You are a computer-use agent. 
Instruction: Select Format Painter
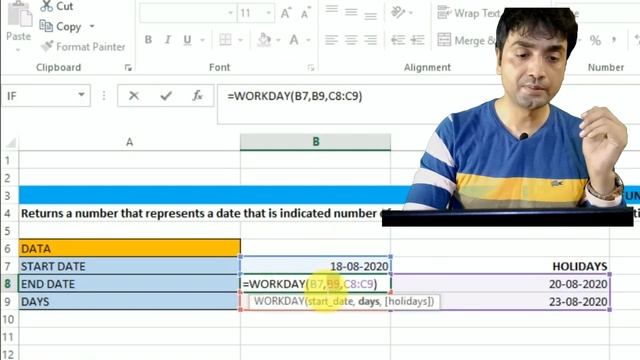click(x=83, y=47)
